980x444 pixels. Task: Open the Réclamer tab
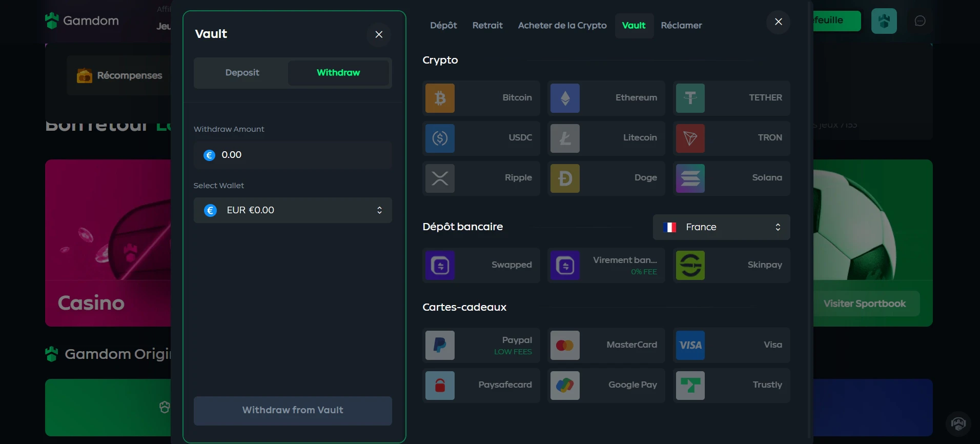[681, 26]
